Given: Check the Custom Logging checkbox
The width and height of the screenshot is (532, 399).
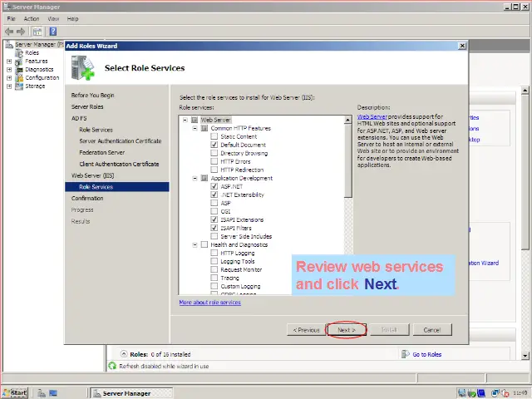Looking at the screenshot, I should [x=214, y=286].
